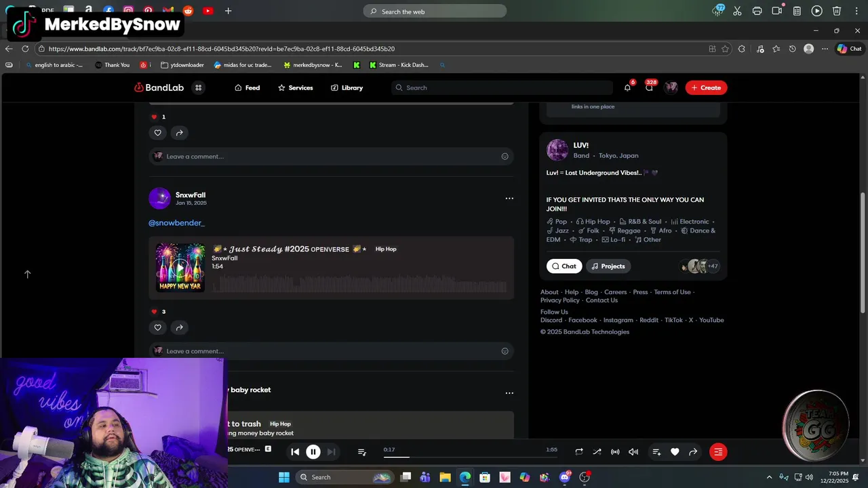Open File Explorer from the taskbar
Viewport: 868px width, 488px height.
[x=445, y=477]
